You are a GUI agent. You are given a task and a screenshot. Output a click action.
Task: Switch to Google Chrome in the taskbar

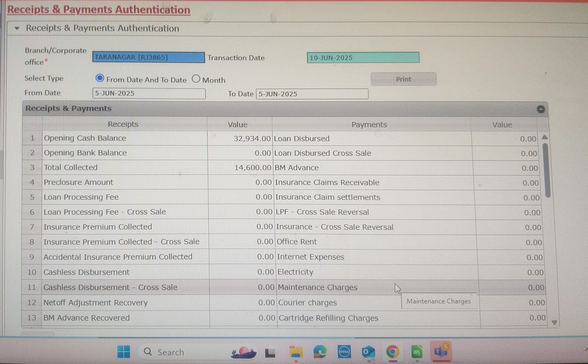(393, 352)
